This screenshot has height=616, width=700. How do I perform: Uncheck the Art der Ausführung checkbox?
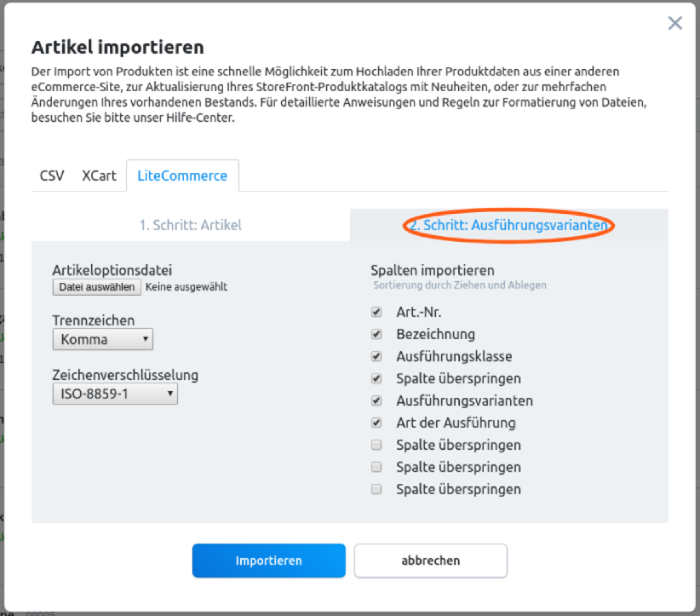[376, 423]
